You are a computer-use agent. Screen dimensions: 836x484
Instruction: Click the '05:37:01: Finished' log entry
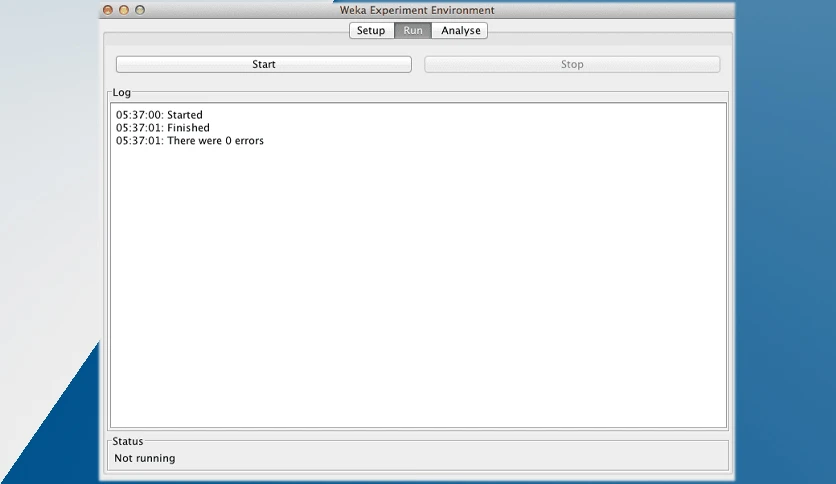tap(163, 127)
